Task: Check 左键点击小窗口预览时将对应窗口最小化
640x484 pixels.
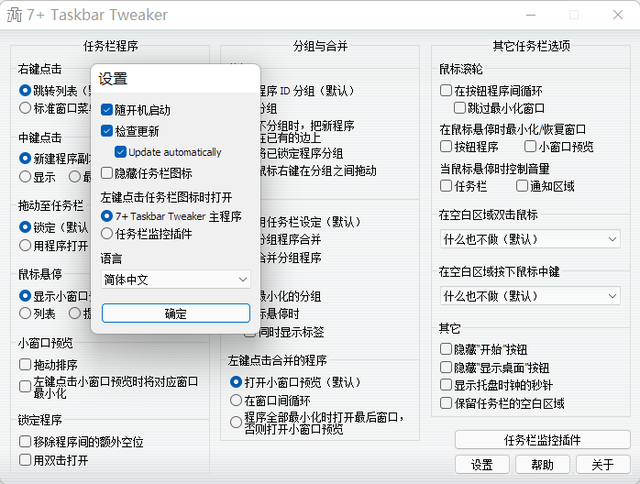Action: (x=25, y=386)
